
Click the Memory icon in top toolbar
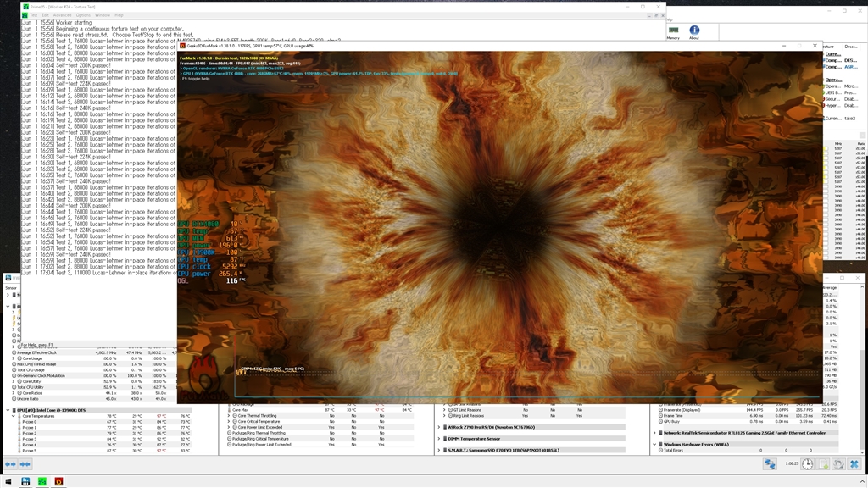point(673,31)
